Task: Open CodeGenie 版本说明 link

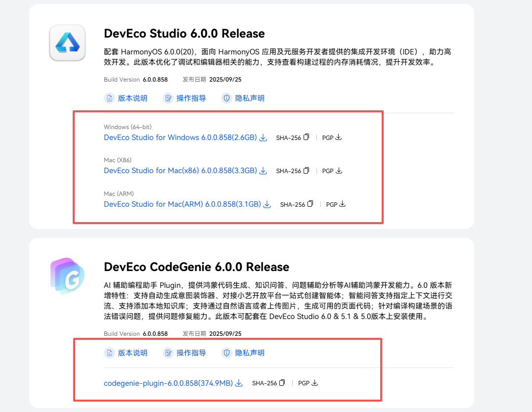Action: [x=133, y=353]
